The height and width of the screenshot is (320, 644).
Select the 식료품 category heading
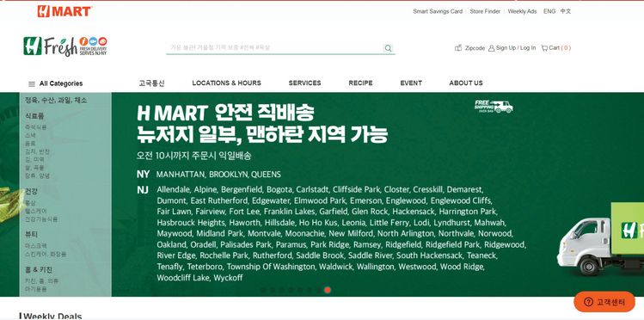click(34, 116)
